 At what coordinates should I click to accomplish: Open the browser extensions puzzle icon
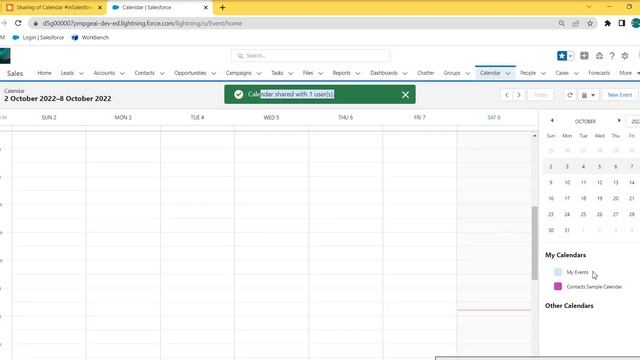[x=608, y=24]
